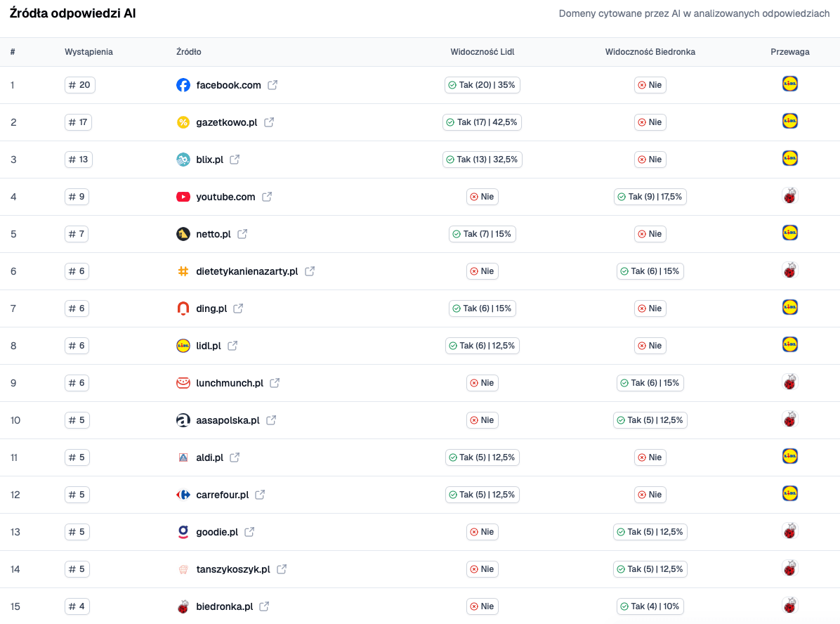Open the tanszykoszyk.pl source link

(233, 569)
